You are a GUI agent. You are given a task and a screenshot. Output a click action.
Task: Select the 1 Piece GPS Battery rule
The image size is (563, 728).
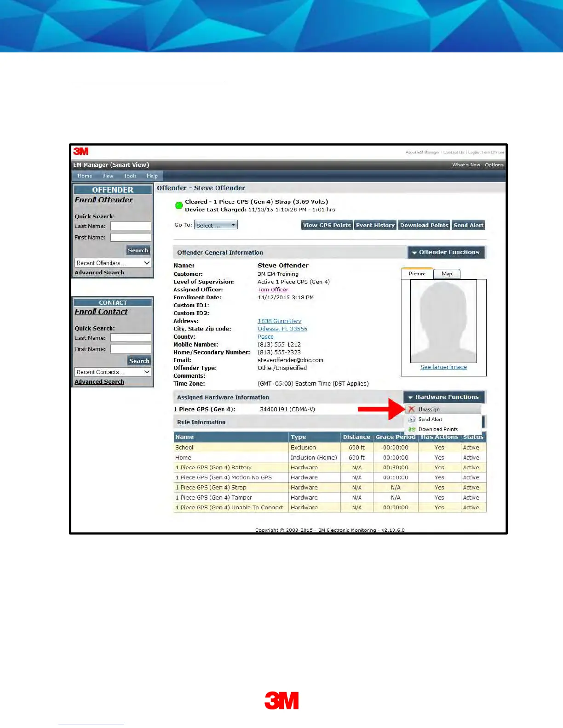click(330, 467)
